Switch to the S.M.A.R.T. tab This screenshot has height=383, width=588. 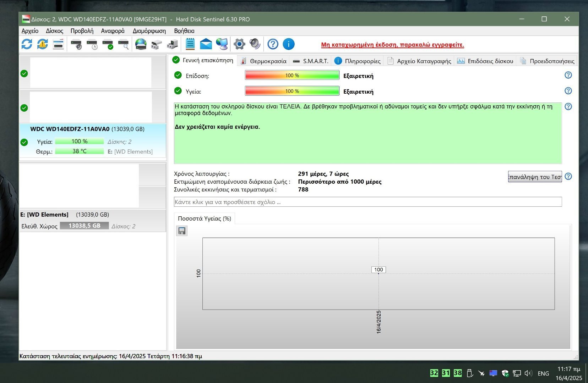[x=310, y=61]
